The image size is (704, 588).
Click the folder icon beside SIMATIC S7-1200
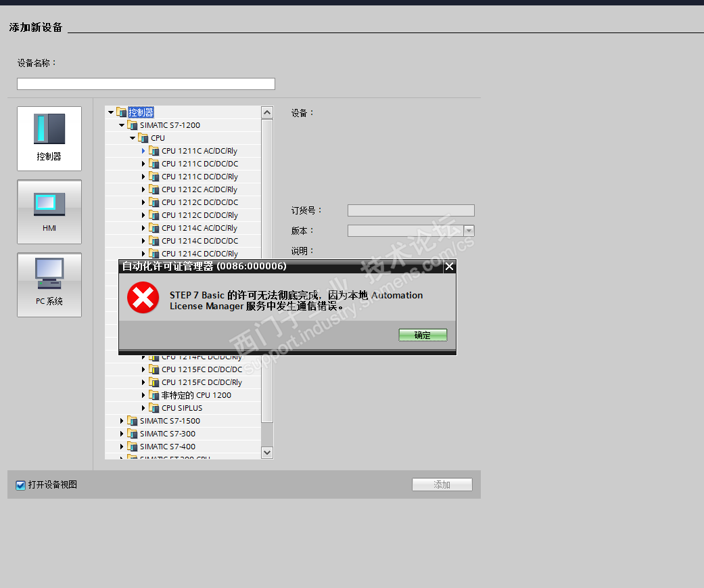tap(132, 125)
